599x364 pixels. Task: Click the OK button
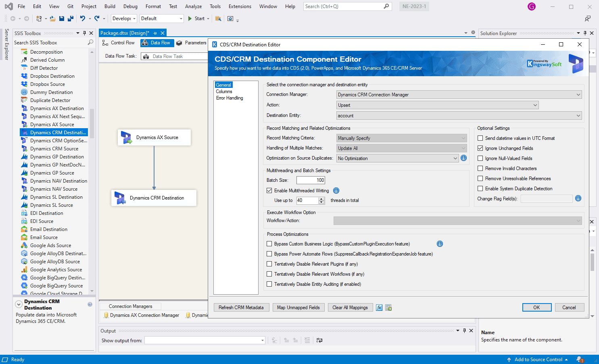click(x=536, y=308)
